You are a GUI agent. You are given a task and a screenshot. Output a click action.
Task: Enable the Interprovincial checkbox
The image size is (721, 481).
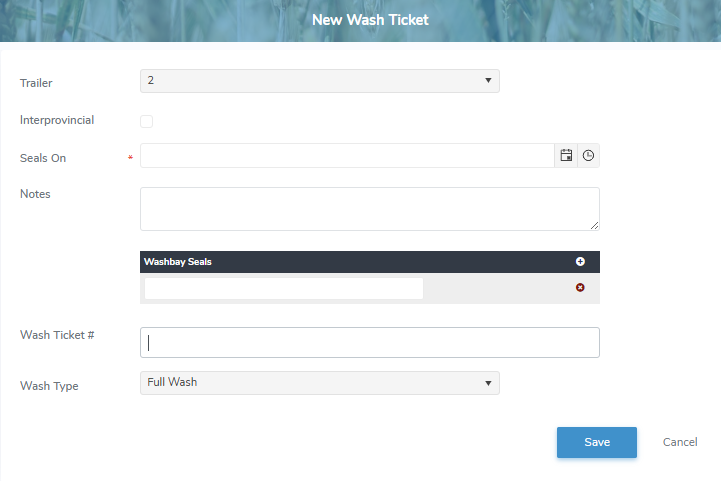(147, 121)
